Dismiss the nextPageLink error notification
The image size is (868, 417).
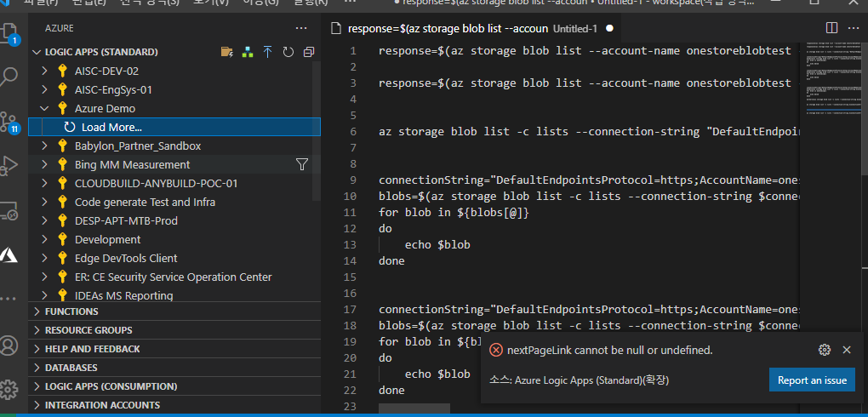847,350
